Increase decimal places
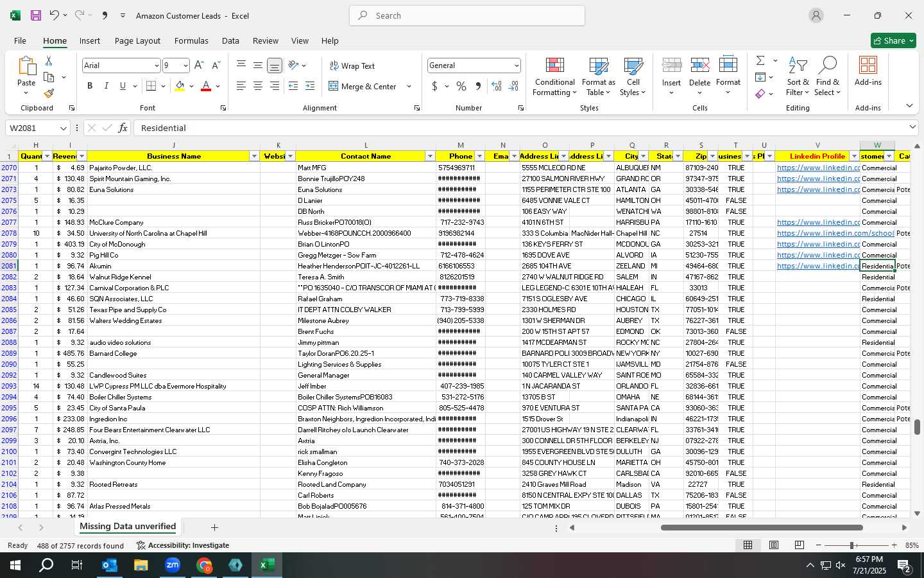This screenshot has width=924, height=578. click(x=497, y=86)
